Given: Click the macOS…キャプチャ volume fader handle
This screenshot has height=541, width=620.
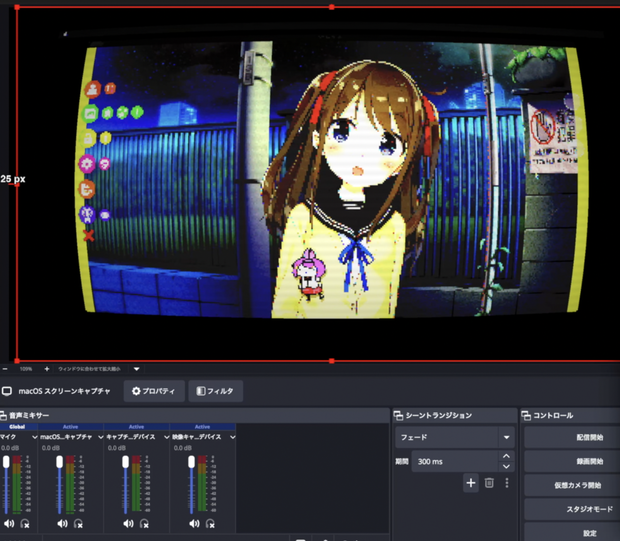Looking at the screenshot, I should point(59,462).
